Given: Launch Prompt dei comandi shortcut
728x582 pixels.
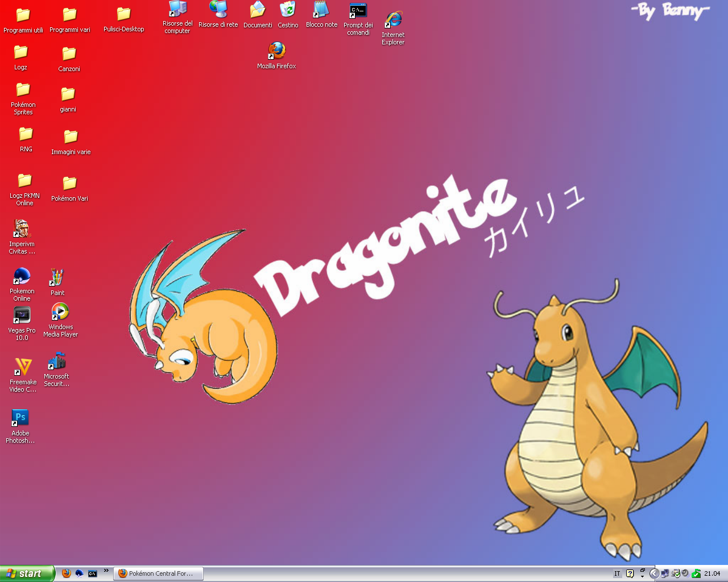Looking at the screenshot, I should (358, 19).
